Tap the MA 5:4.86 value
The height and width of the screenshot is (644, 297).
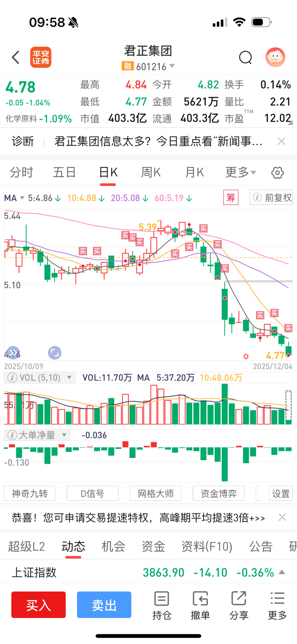(44, 198)
